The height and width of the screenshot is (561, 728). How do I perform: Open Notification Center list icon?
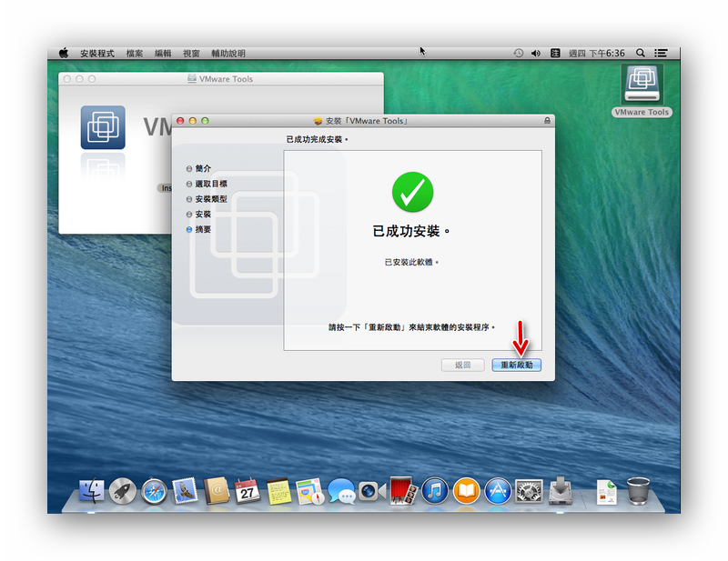point(661,53)
